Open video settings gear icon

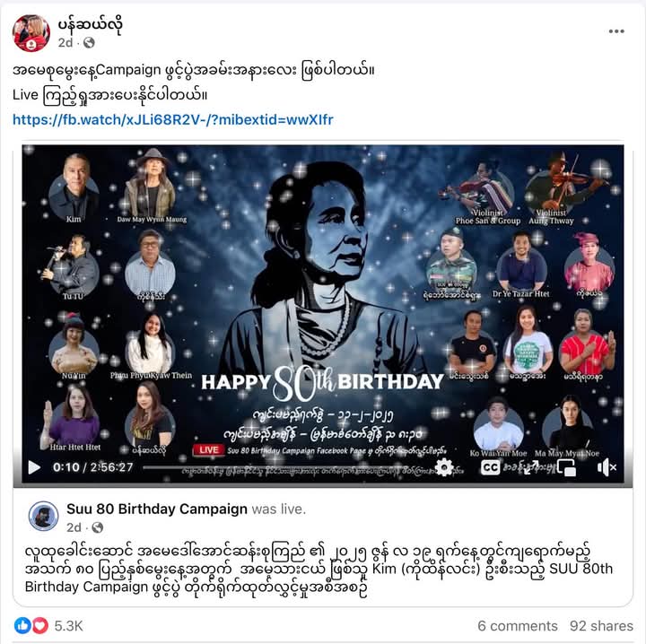444,467
